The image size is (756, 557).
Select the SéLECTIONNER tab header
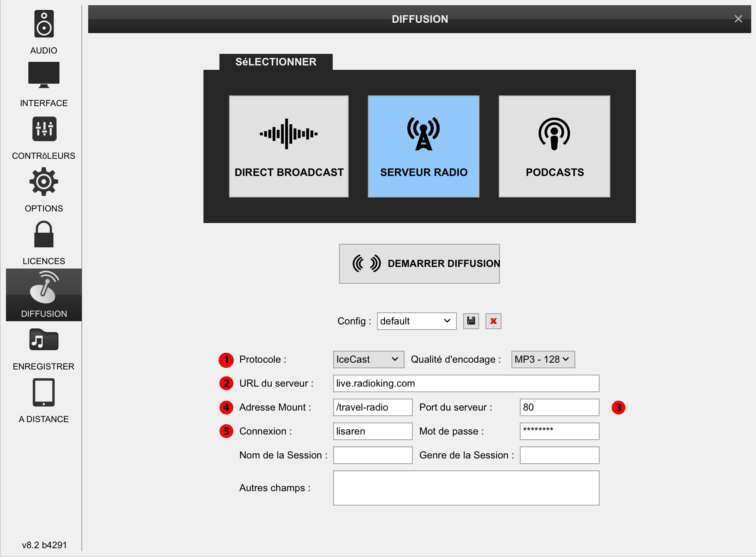(x=276, y=62)
